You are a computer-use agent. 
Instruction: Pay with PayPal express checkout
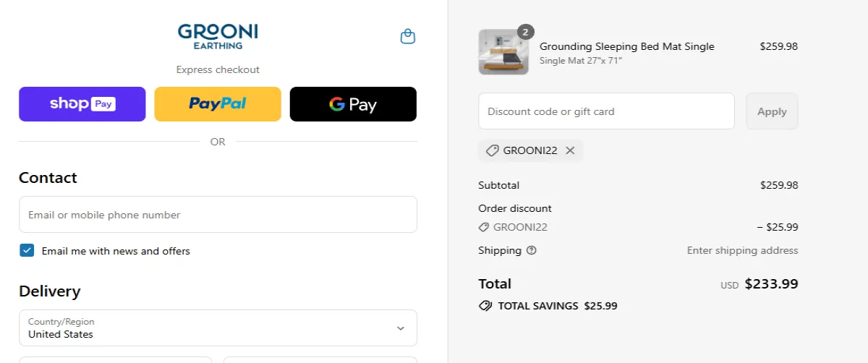218,104
